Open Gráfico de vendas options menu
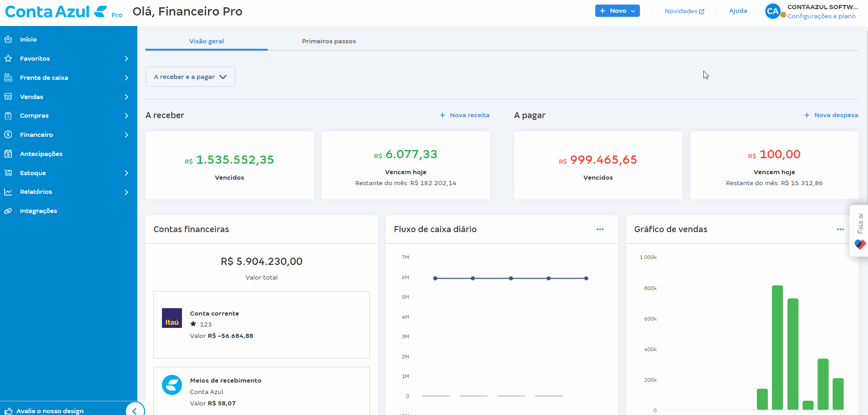 point(840,229)
